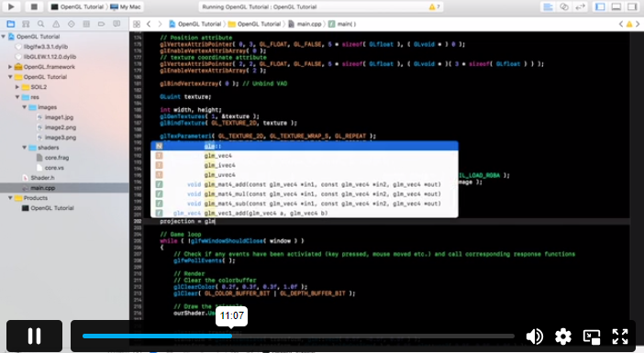The image size is (644, 353).
Task: Toggle the right inspector panel
Action: pos(632,6)
